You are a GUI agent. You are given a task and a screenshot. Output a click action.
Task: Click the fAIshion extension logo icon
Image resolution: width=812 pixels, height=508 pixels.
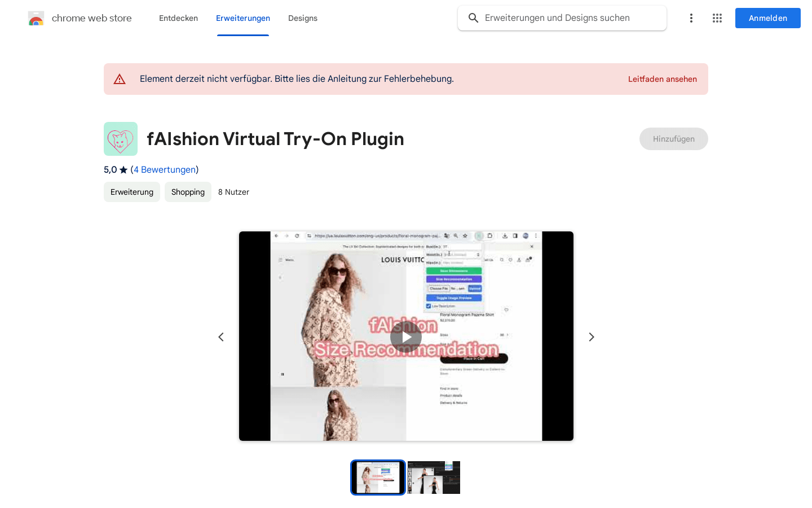coord(121,139)
